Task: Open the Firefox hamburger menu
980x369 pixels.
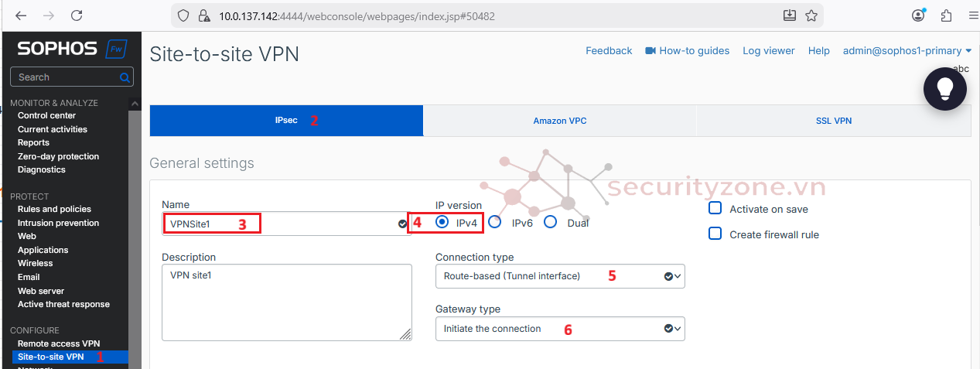Action: (x=973, y=15)
